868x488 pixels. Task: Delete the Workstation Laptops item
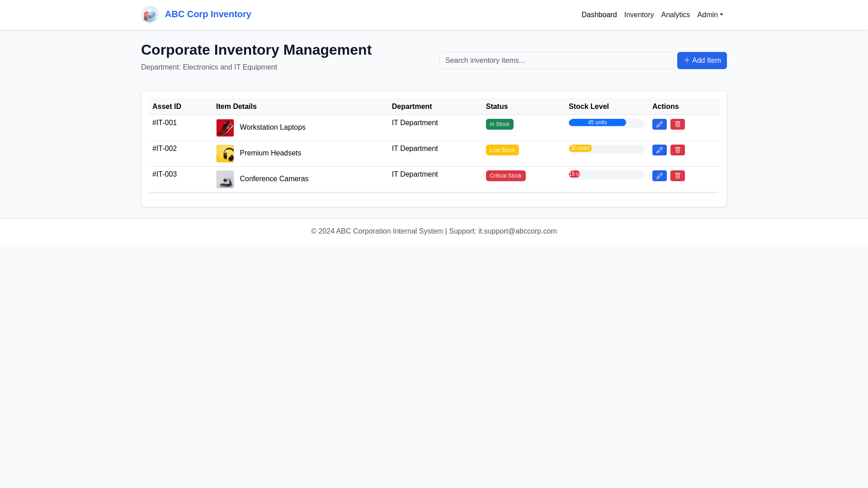tap(677, 124)
